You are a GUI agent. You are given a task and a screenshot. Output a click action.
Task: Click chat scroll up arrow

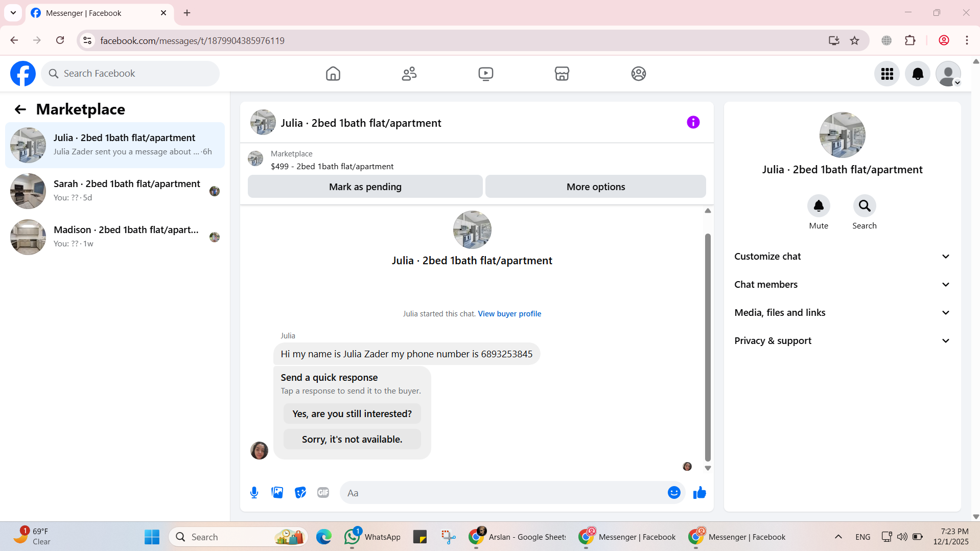(708, 211)
